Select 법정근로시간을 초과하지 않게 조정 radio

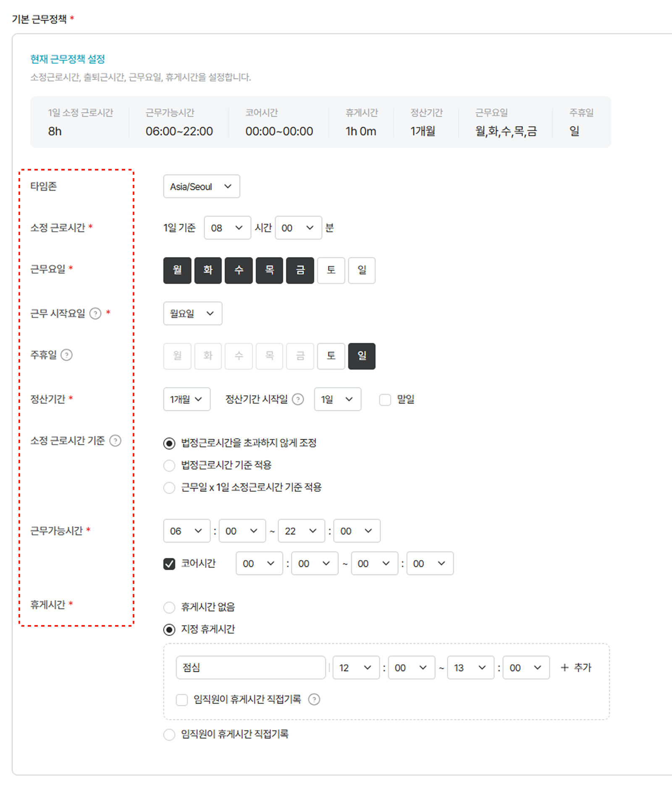[x=169, y=443]
